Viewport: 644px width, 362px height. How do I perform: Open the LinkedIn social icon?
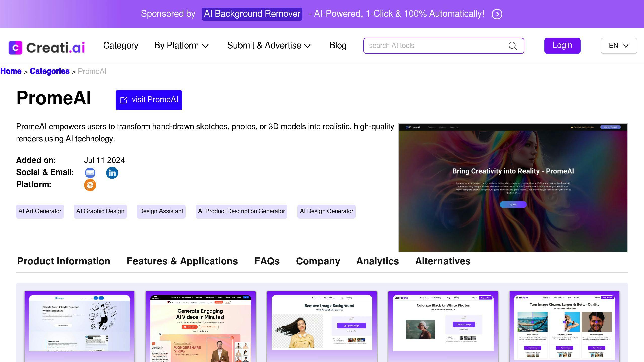112,173
